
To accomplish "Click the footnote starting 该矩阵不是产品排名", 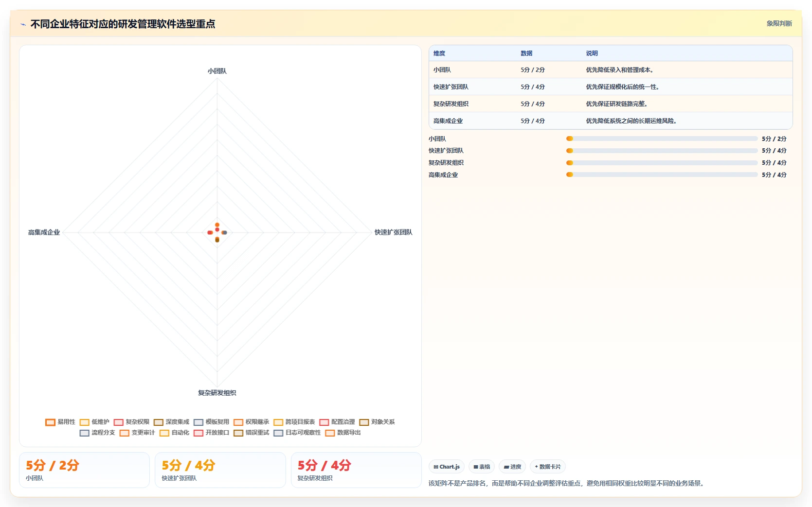I will 567,483.
